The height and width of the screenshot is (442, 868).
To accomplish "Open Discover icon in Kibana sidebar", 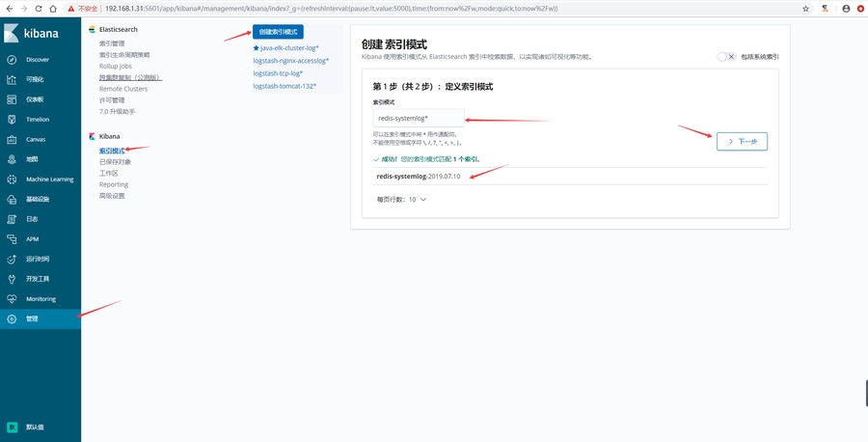I will pos(12,59).
